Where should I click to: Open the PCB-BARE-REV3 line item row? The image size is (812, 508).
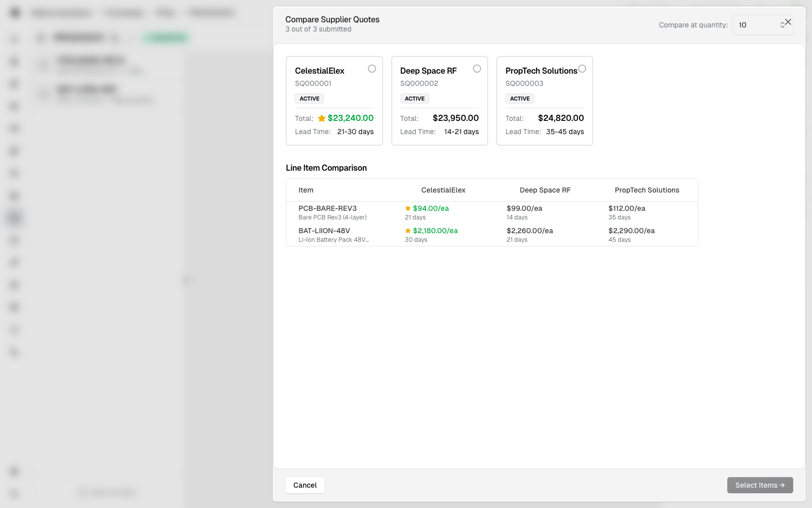click(x=492, y=212)
